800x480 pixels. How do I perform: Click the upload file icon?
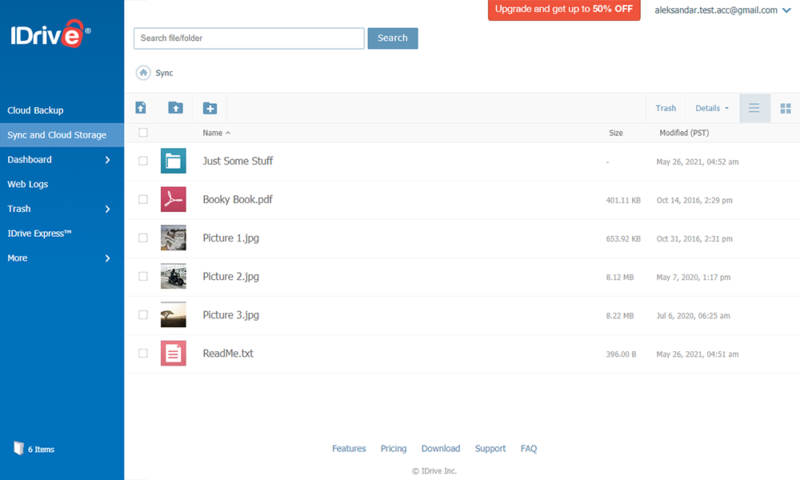coord(141,108)
